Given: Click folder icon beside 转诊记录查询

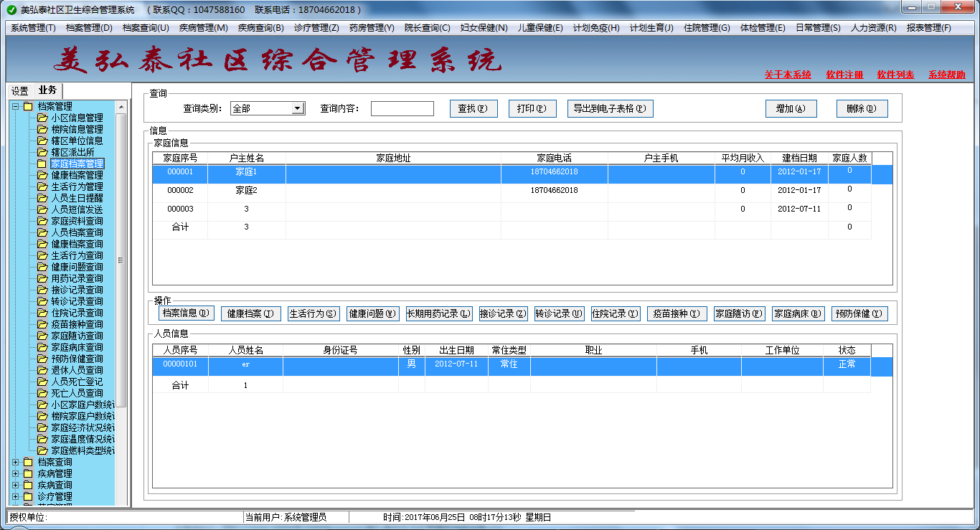Looking at the screenshot, I should click(42, 301).
